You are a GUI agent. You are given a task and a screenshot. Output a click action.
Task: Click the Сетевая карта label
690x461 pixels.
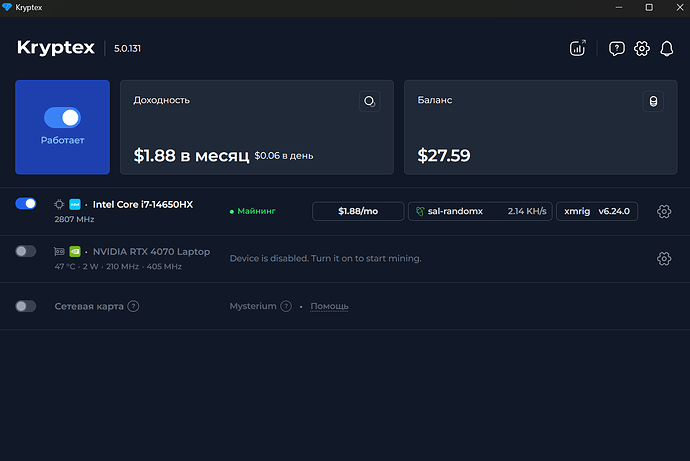[89, 307]
